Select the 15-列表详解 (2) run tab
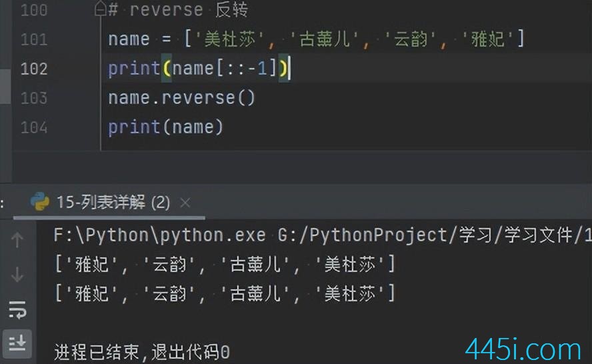 tap(109, 203)
